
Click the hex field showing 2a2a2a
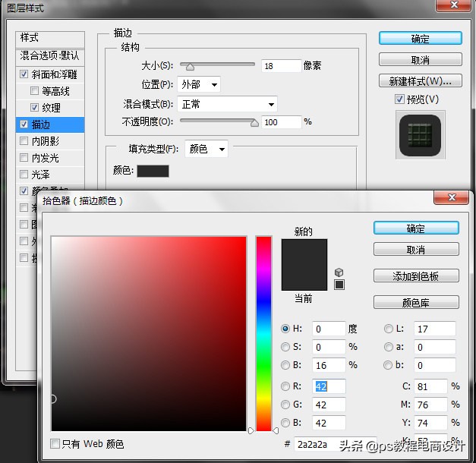click(335, 445)
